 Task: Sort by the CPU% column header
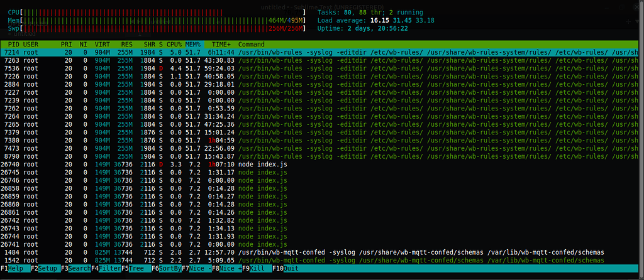pyautogui.click(x=174, y=45)
